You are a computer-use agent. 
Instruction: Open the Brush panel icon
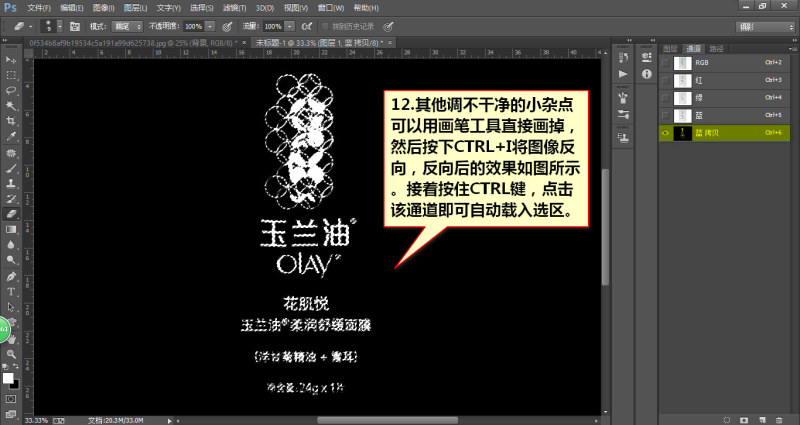(622, 114)
